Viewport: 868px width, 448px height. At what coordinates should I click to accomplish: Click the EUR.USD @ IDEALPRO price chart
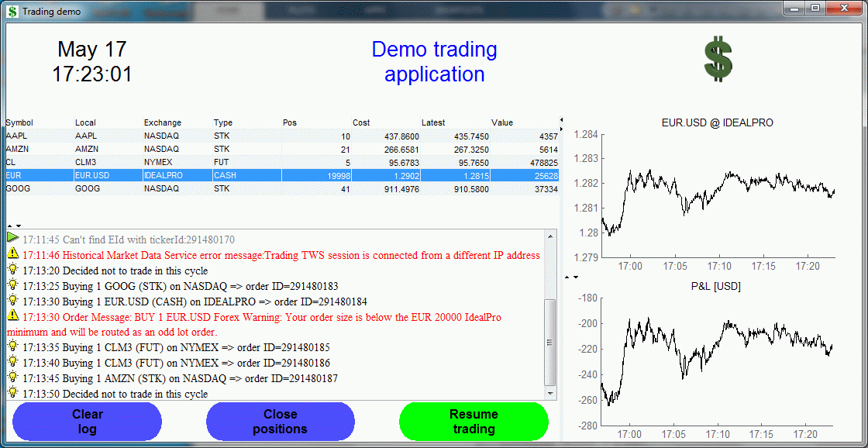click(718, 195)
